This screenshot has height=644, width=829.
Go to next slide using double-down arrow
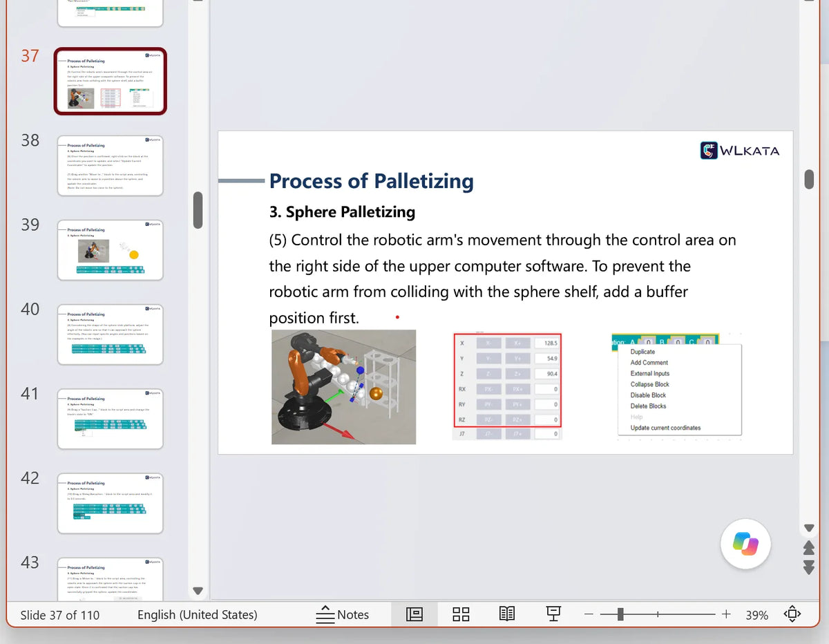coord(809,567)
